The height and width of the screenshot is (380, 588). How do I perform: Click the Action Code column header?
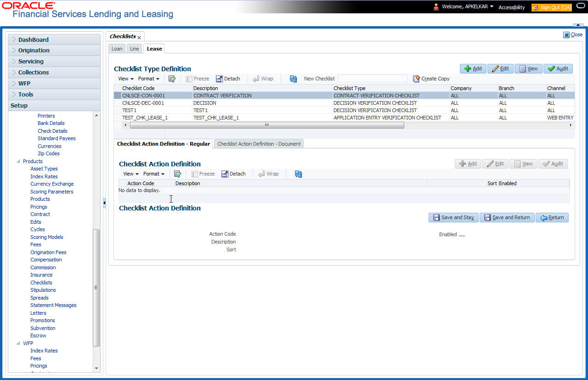click(151, 183)
